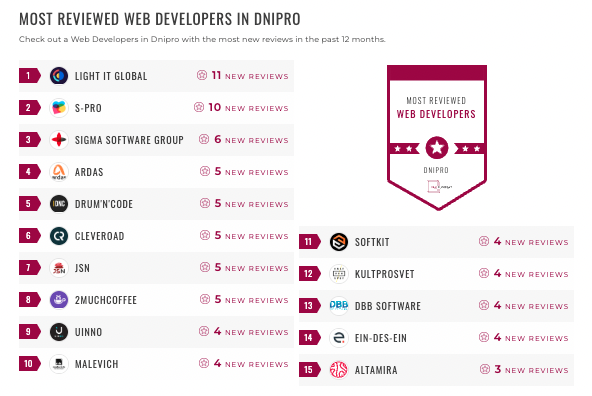The height and width of the screenshot is (396, 592).
Task: Open Sigma Software Group company name
Action: pos(129,140)
